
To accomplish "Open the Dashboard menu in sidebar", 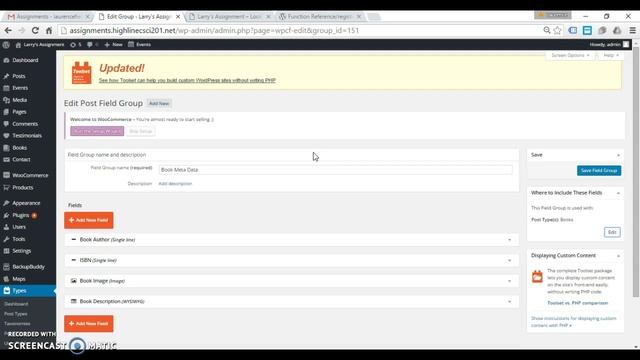I will point(25,60).
